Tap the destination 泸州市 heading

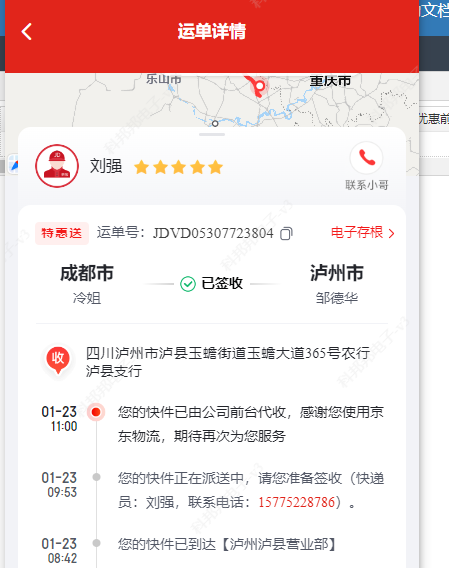pos(337,273)
